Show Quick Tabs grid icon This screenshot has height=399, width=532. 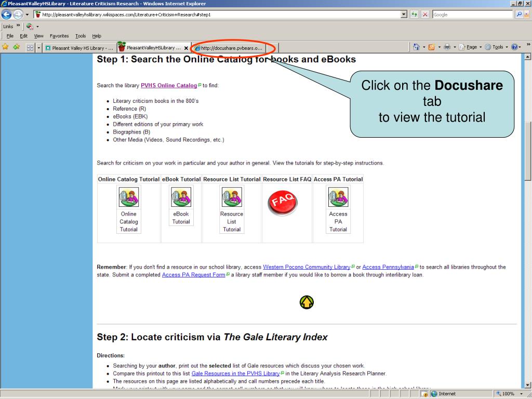(x=30, y=48)
